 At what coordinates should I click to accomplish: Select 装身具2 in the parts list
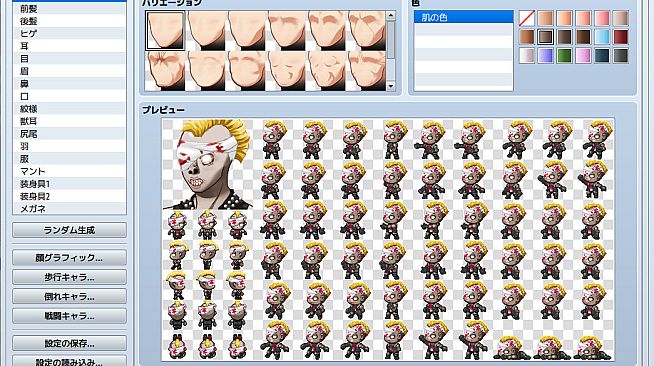[69, 196]
